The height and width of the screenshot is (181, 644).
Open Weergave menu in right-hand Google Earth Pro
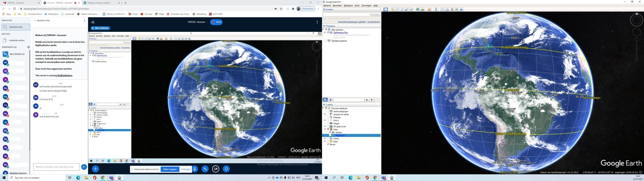coord(348,6)
